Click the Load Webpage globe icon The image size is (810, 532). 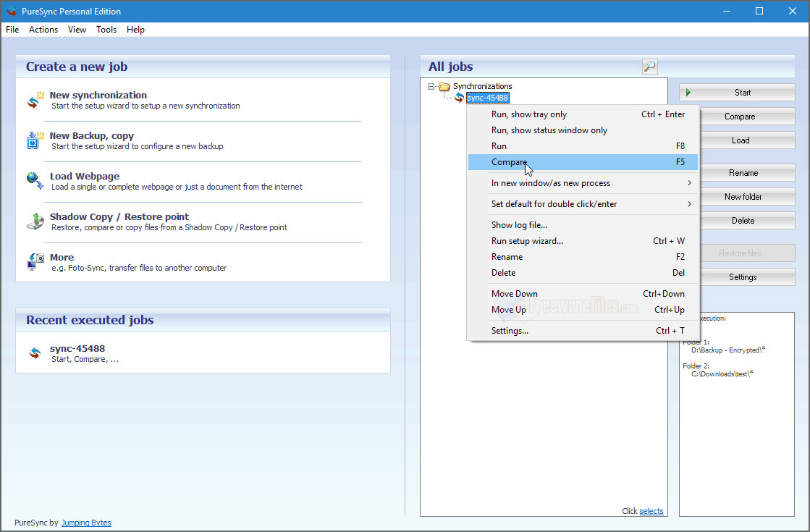click(x=35, y=181)
